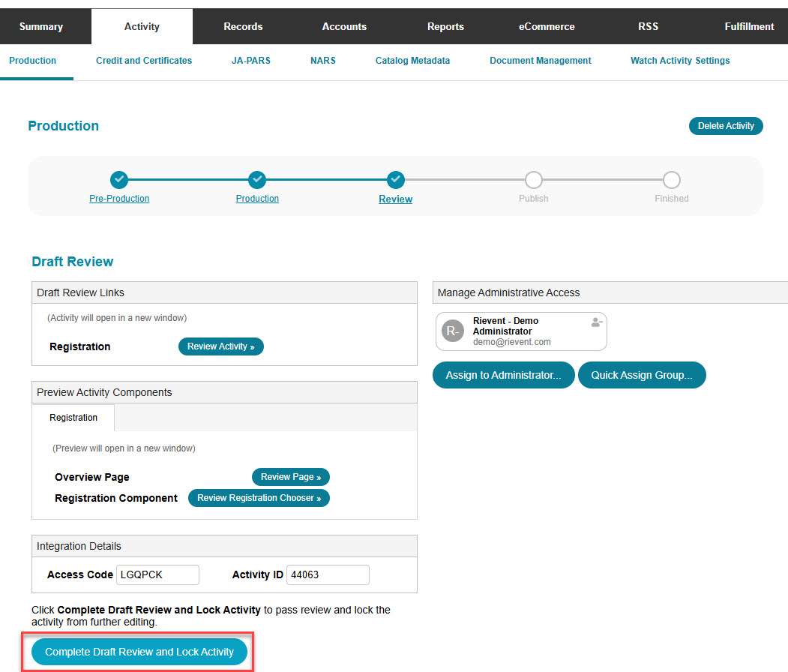The height and width of the screenshot is (672, 788).
Task: Click the Activity ID input field
Action: point(328,574)
